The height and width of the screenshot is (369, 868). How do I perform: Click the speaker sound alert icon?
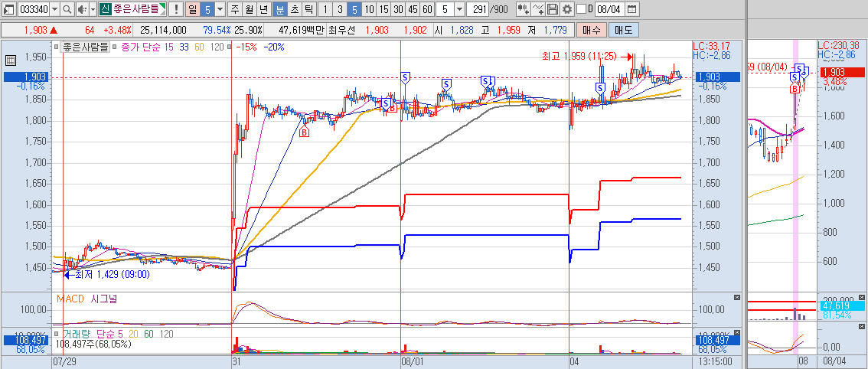[81, 9]
